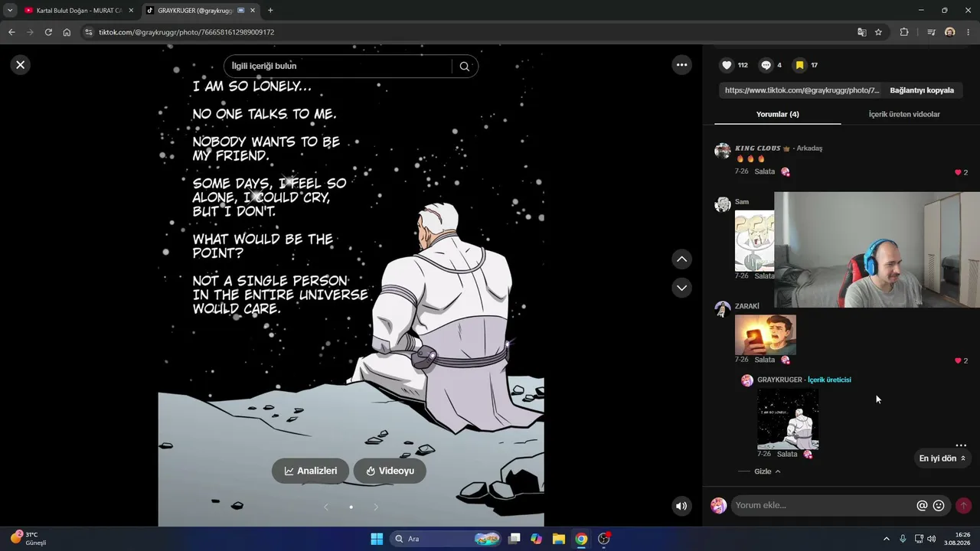The width and height of the screenshot is (980, 551).
Task: Collapse replies with Gizle
Action: point(767,471)
